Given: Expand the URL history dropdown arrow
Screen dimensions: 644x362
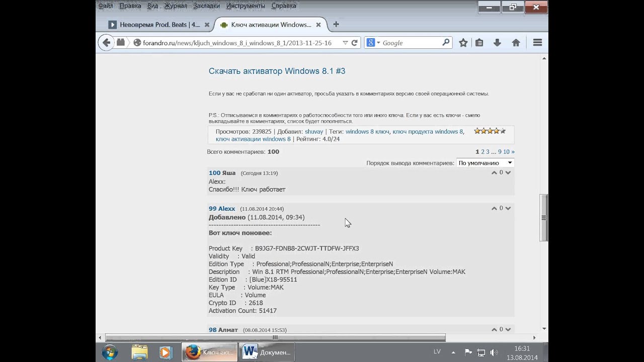Looking at the screenshot, I should (345, 43).
